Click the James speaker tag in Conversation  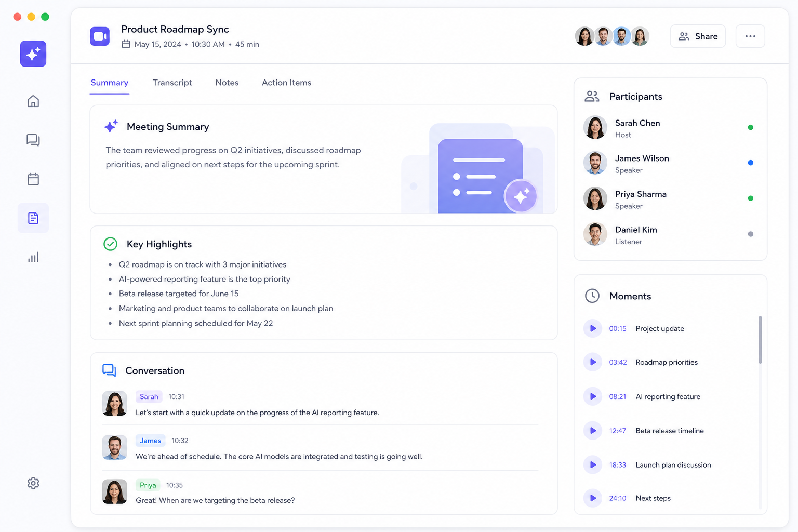click(x=151, y=441)
